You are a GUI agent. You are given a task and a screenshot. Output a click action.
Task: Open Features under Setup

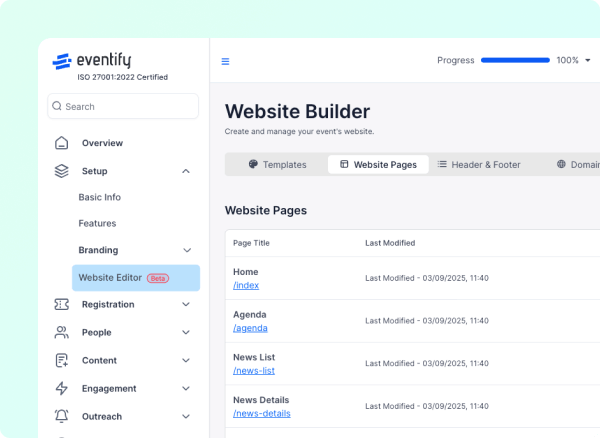[x=97, y=223]
